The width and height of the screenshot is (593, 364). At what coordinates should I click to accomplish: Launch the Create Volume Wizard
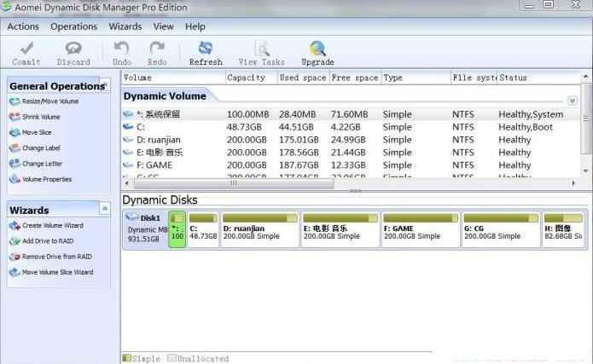pos(46,226)
